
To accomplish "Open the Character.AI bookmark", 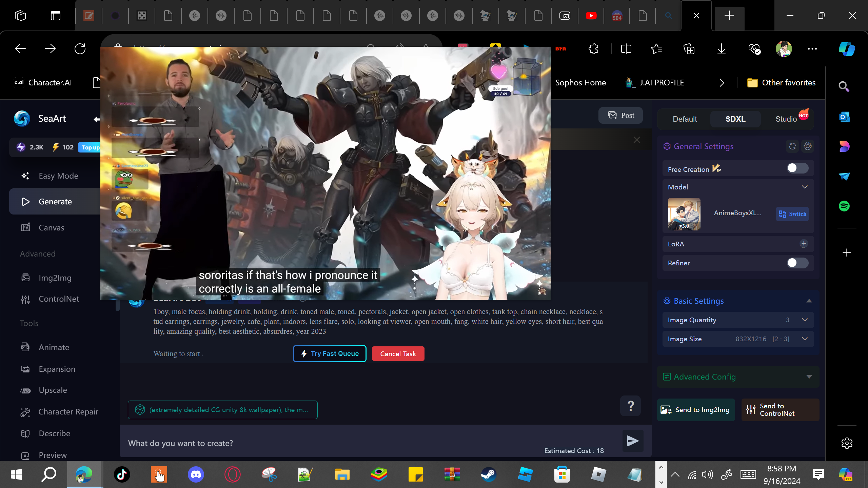I will pos(43,83).
